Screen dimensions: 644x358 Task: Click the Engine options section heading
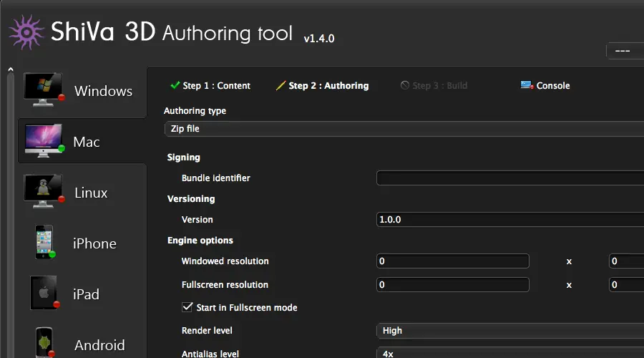pyautogui.click(x=200, y=241)
